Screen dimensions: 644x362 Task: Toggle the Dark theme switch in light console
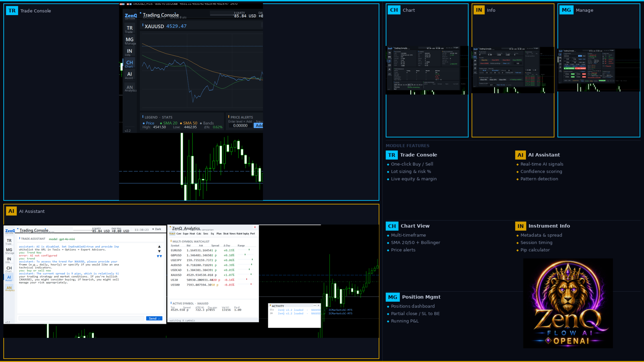pyautogui.click(x=157, y=229)
